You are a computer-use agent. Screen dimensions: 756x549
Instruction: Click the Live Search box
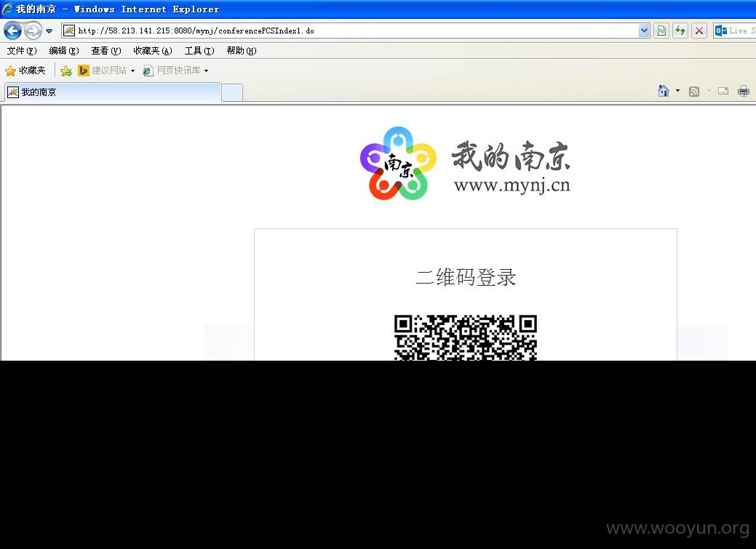tap(736, 31)
